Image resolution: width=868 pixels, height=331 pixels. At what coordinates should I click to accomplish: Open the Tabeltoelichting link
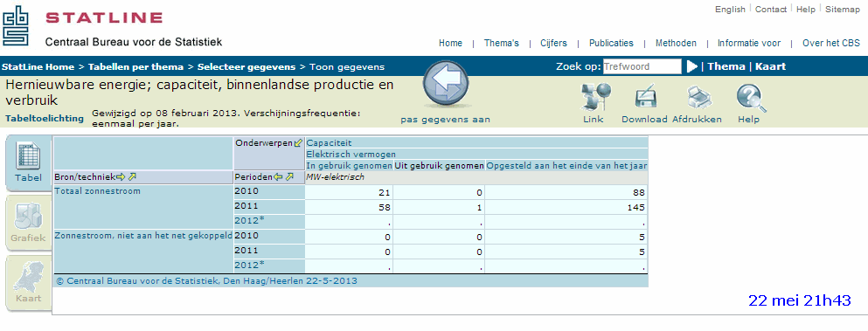coord(45,119)
